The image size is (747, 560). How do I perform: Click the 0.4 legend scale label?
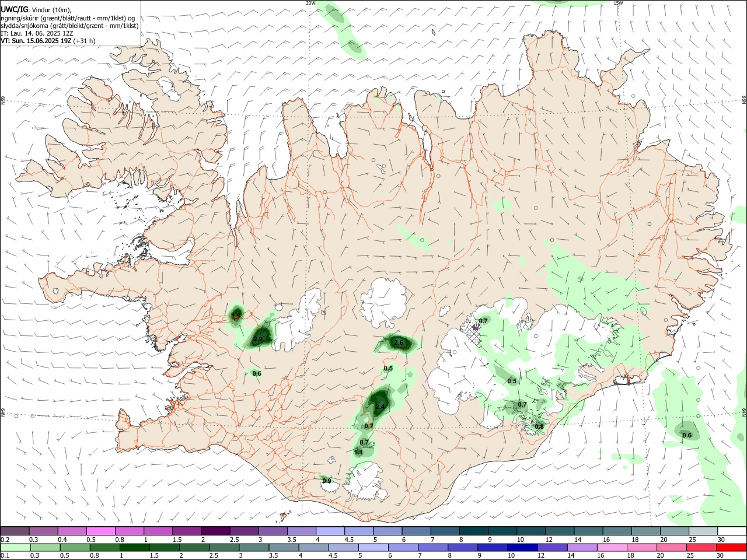click(62, 540)
